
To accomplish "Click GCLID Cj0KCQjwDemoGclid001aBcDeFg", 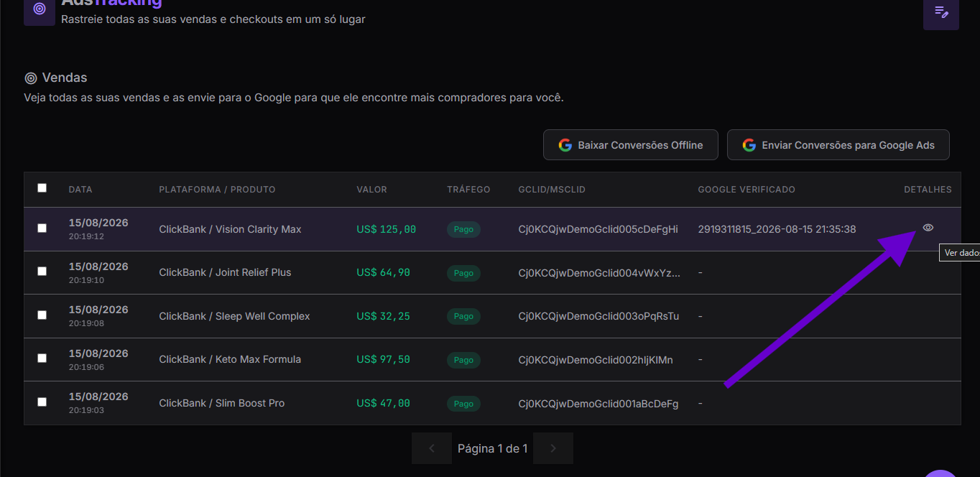I will [598, 404].
